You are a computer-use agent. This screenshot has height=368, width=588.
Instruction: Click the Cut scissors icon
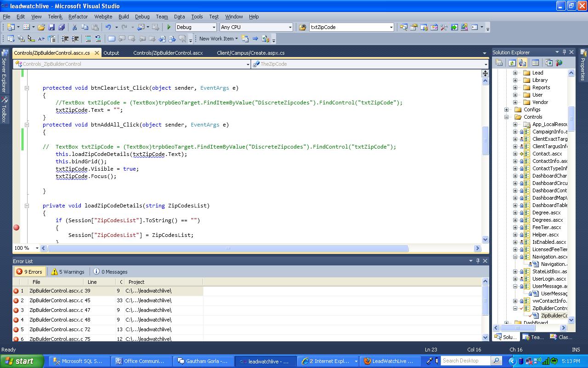coord(75,28)
